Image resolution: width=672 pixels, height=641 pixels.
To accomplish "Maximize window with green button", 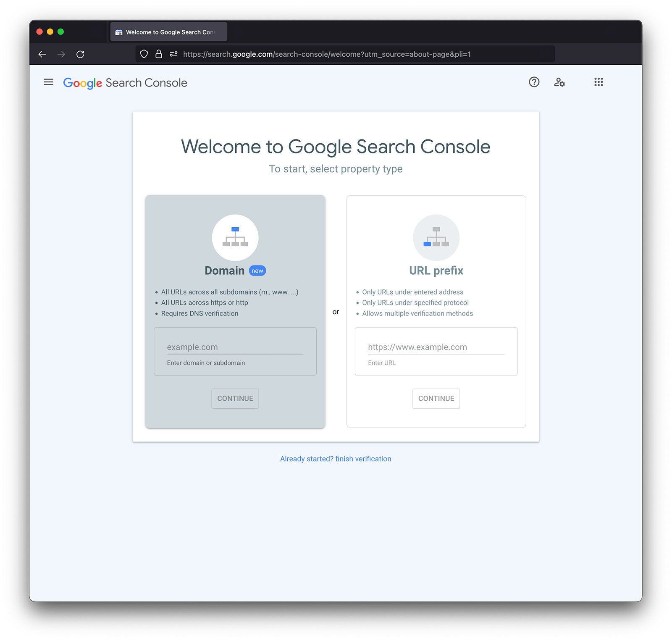I will [x=60, y=32].
